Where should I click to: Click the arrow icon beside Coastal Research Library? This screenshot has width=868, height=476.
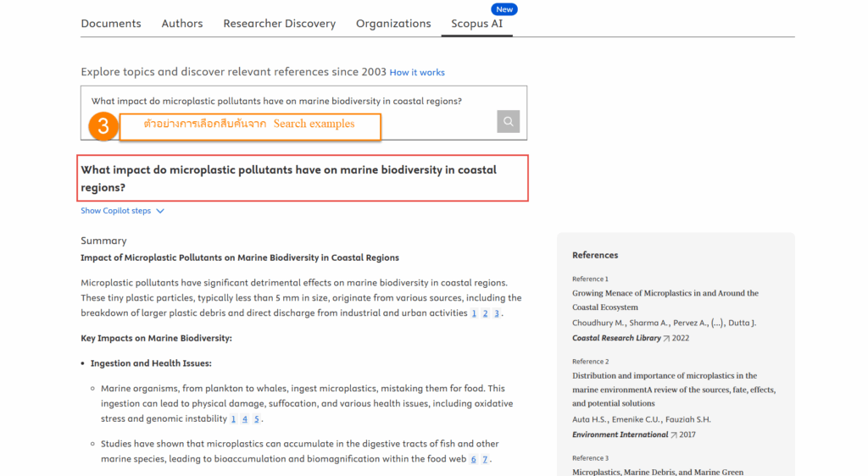[x=666, y=339]
